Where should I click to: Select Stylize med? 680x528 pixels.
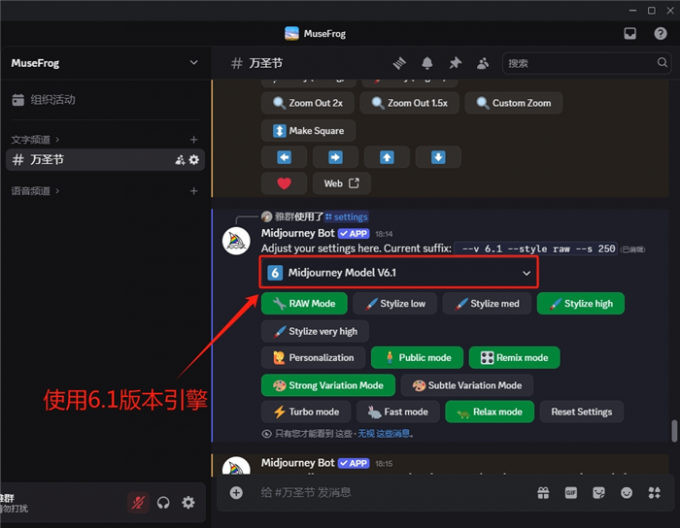click(487, 303)
